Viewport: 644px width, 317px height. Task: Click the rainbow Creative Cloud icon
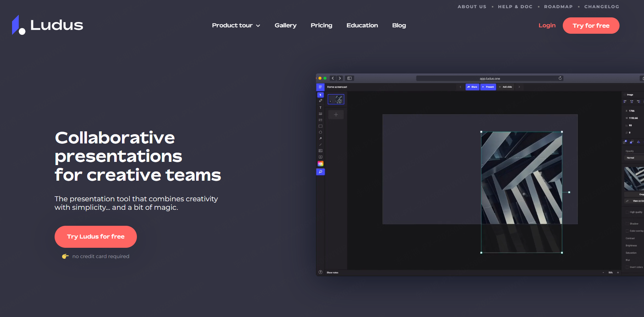point(321,164)
